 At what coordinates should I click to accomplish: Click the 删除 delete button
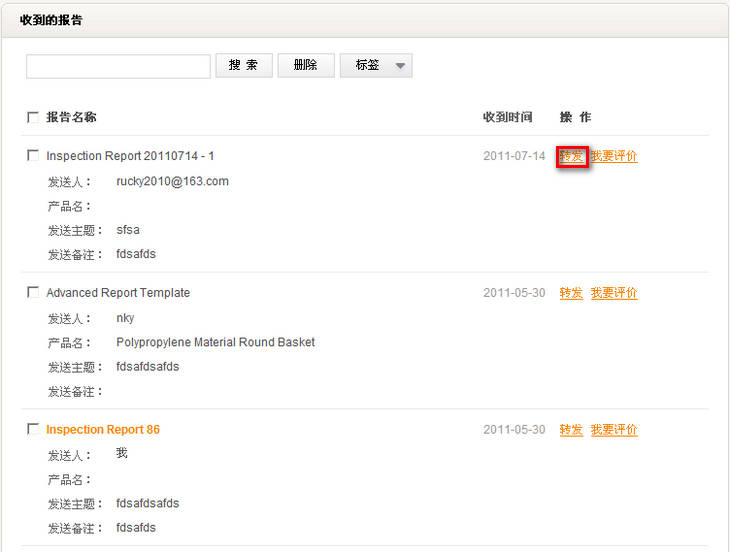click(305, 65)
